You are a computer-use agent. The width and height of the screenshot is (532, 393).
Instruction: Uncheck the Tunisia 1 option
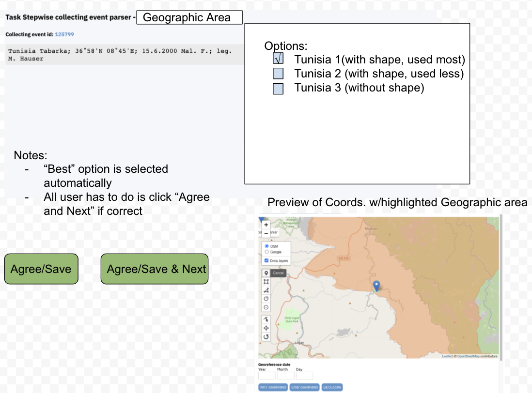click(x=278, y=59)
